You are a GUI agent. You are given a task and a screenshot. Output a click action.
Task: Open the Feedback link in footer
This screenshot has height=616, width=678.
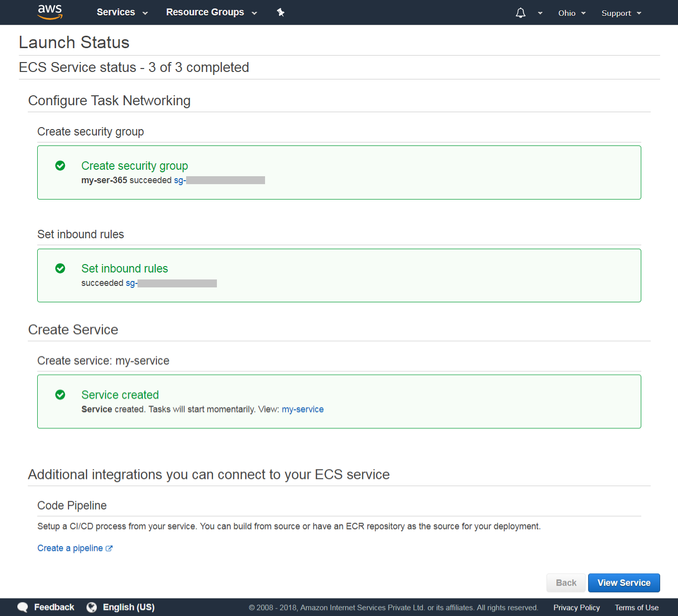(54, 607)
